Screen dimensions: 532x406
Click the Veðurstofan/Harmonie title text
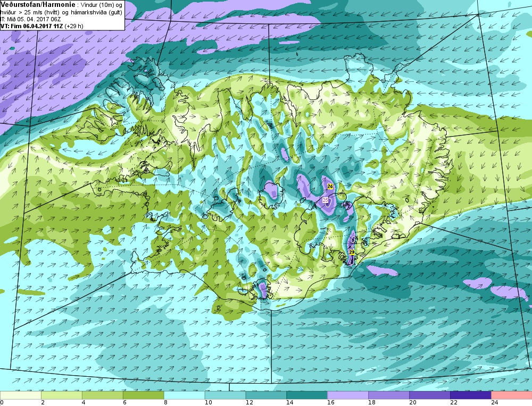click(x=37, y=4)
